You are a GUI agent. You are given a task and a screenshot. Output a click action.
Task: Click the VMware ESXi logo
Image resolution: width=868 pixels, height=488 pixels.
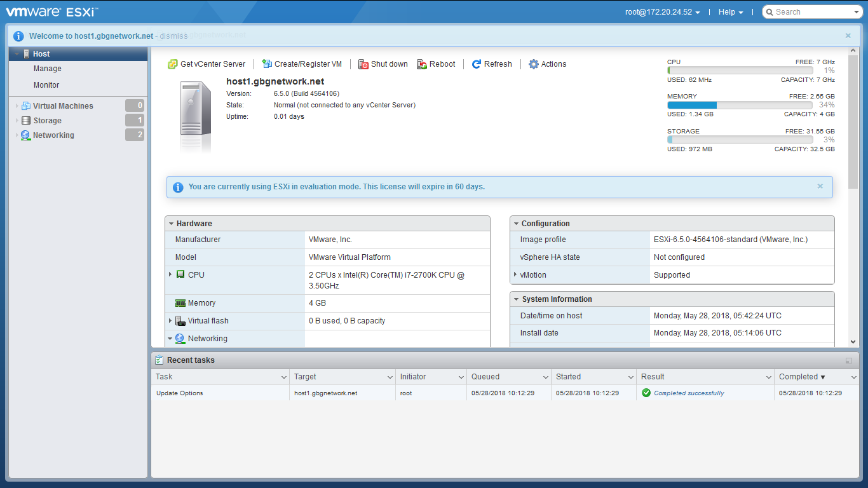tap(52, 11)
